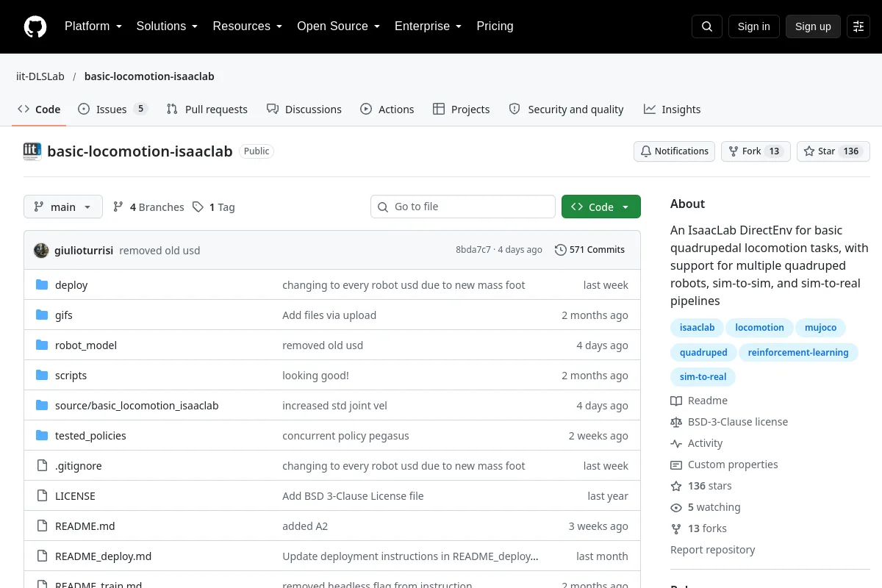Expand the Open Source menu
882x588 pixels.
coord(339,26)
